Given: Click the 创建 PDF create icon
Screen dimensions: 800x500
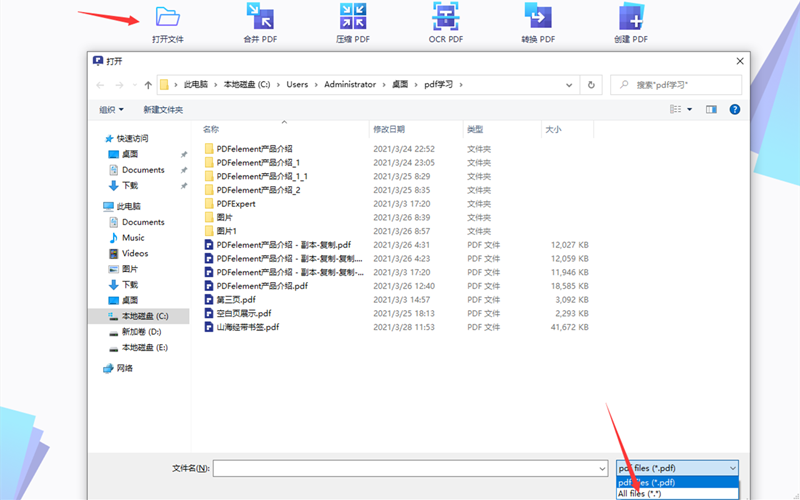Looking at the screenshot, I should pyautogui.click(x=631, y=16).
